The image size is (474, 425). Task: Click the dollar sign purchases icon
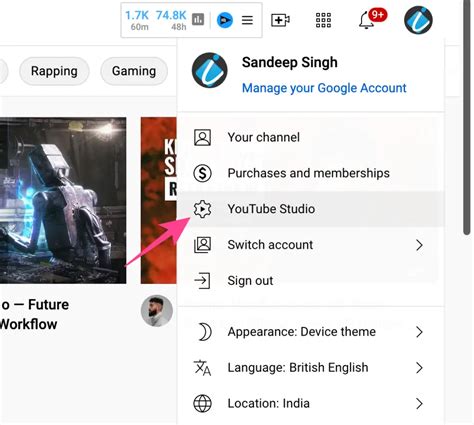(202, 173)
